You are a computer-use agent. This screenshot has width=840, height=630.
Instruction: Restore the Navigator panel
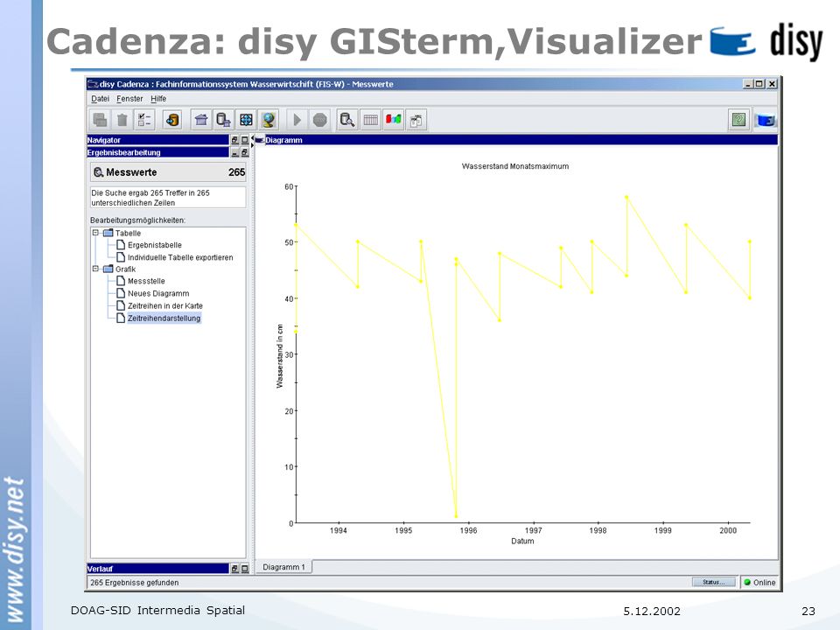point(234,140)
